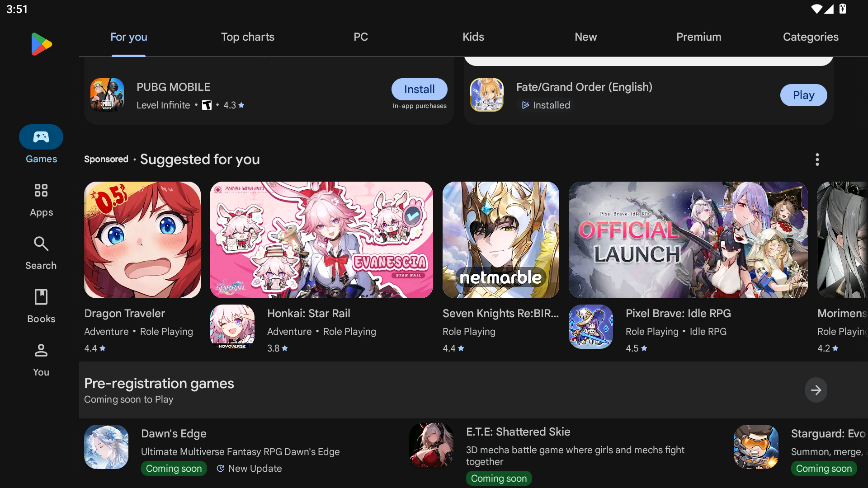The image size is (868, 488).
Task: Tap the Coming soon to Play subtitle
Action: pyautogui.click(x=129, y=399)
